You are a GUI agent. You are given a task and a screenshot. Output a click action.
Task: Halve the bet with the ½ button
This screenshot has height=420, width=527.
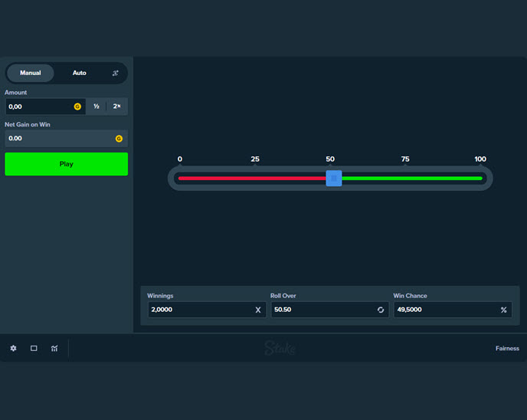pos(97,107)
